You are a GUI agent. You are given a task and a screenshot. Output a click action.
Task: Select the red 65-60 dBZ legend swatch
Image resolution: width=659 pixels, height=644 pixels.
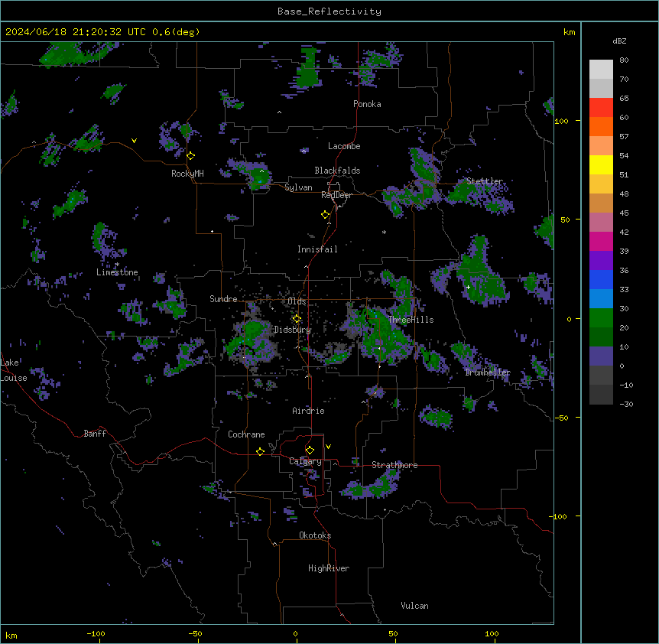[601, 107]
